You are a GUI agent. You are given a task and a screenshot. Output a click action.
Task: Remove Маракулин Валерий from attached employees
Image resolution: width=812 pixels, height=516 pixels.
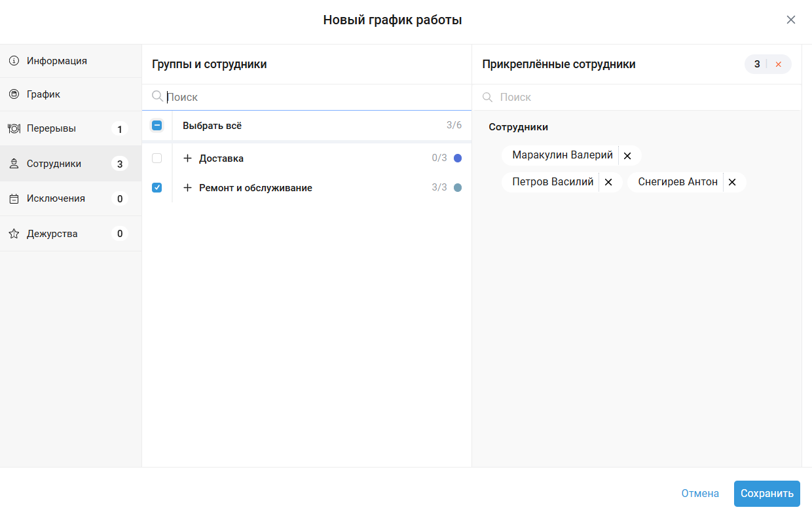coord(627,156)
